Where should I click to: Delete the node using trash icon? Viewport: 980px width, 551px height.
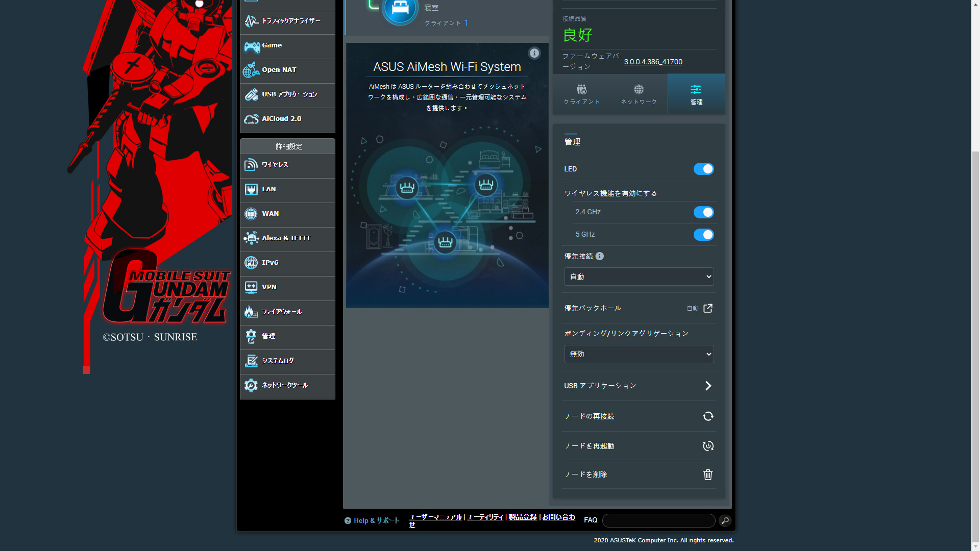click(708, 474)
